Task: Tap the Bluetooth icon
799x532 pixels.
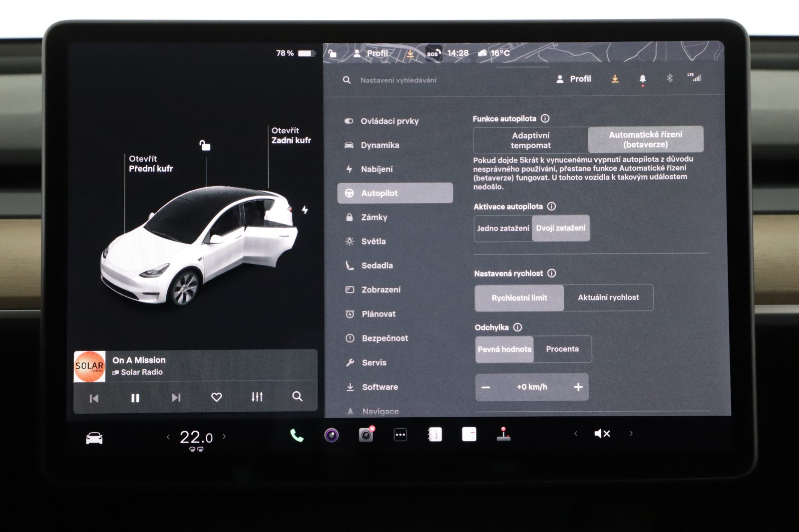Action: (x=669, y=78)
